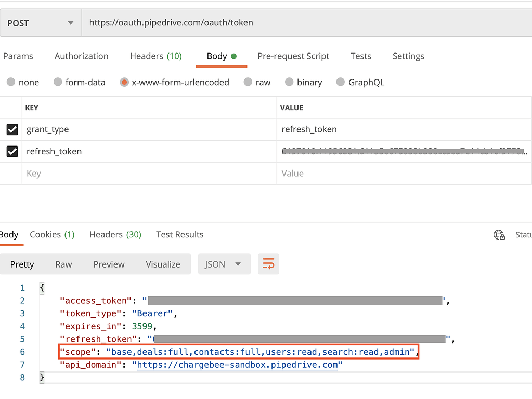View the Test Results tab
This screenshot has height=399, width=532.
pos(179,234)
